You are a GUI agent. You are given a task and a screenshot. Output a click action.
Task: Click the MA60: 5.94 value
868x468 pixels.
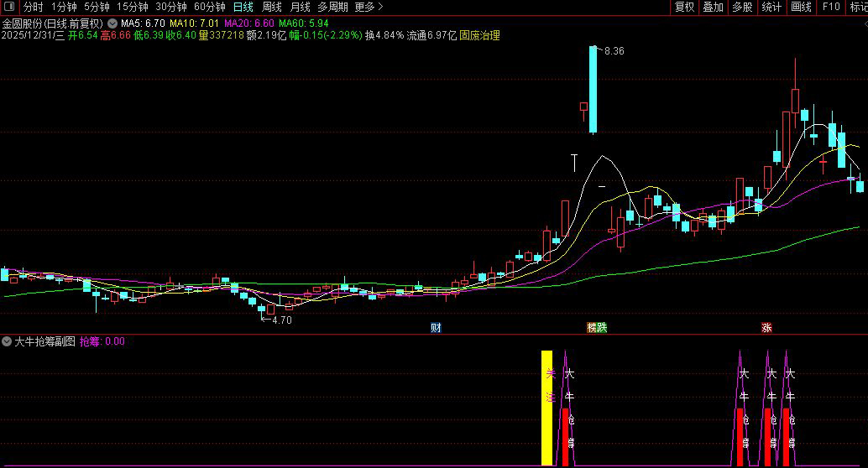303,23
